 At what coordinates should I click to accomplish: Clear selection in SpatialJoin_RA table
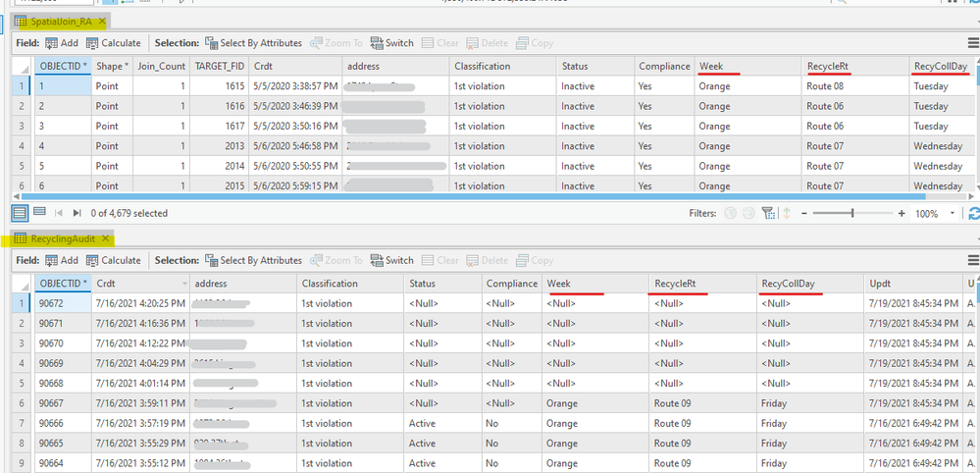440,43
